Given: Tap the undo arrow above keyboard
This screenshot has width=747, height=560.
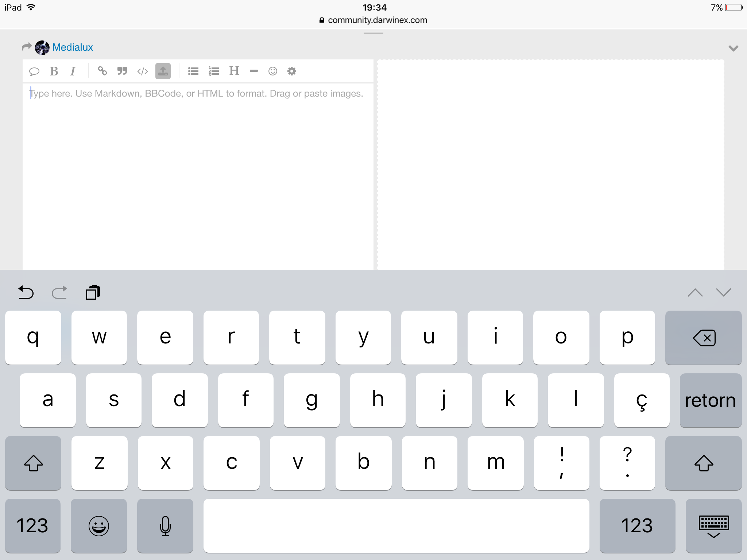Looking at the screenshot, I should pyautogui.click(x=26, y=292).
